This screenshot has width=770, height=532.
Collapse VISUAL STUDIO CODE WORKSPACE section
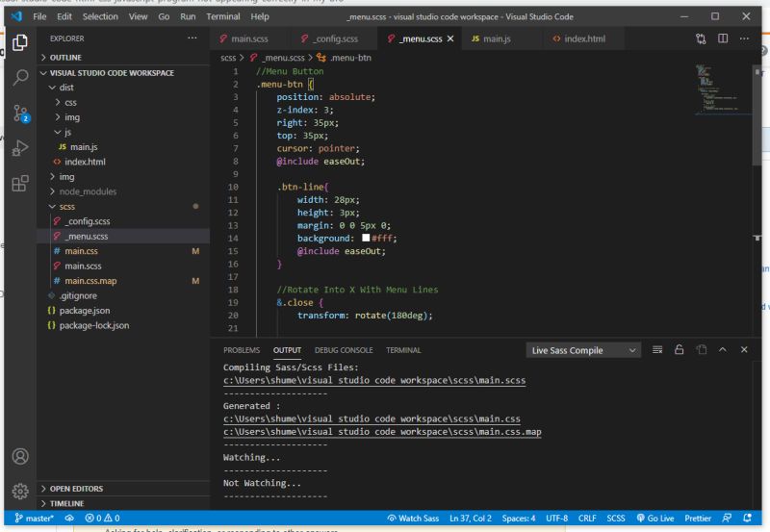(123, 73)
